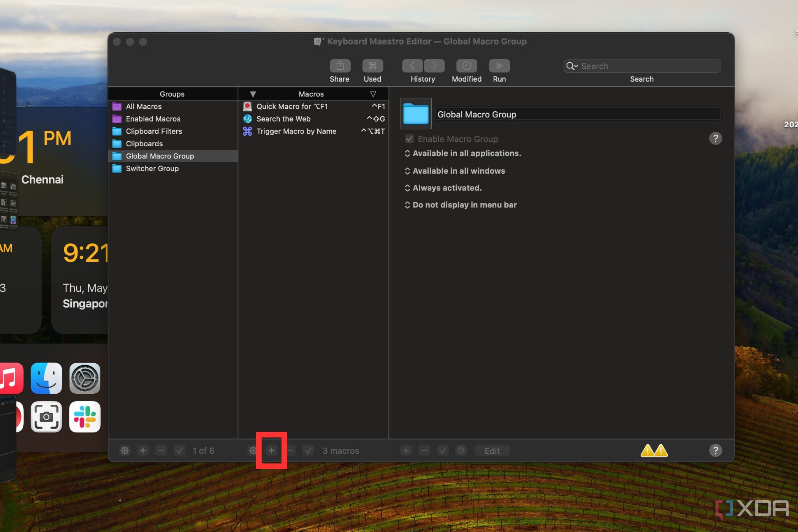Click the Edit button in bottom toolbar

[x=492, y=451]
